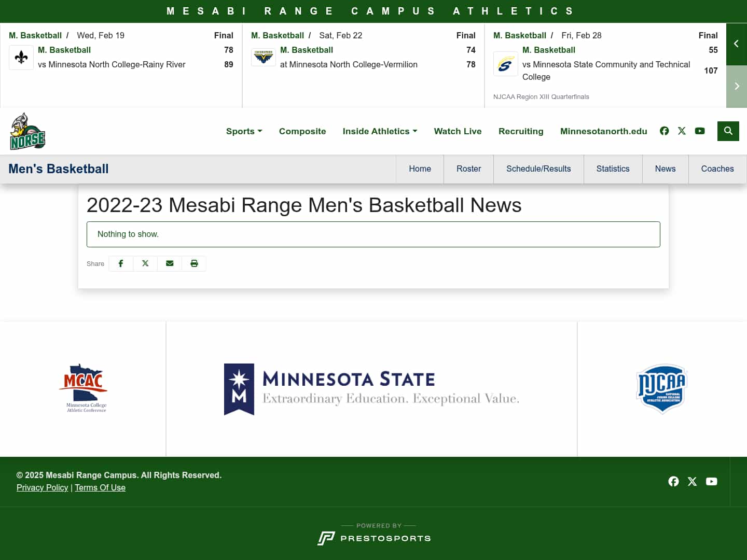Click the NJCAA logo
This screenshot has height=560, width=747.
tap(661, 389)
